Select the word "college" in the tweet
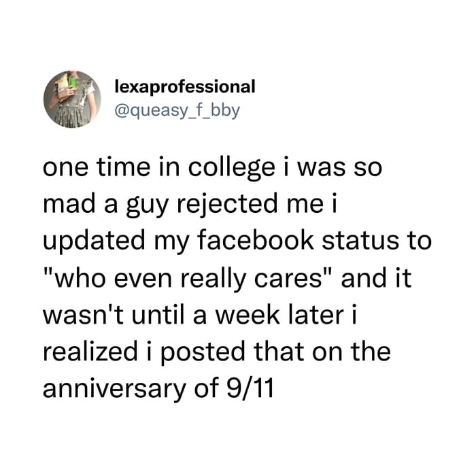 (x=232, y=169)
